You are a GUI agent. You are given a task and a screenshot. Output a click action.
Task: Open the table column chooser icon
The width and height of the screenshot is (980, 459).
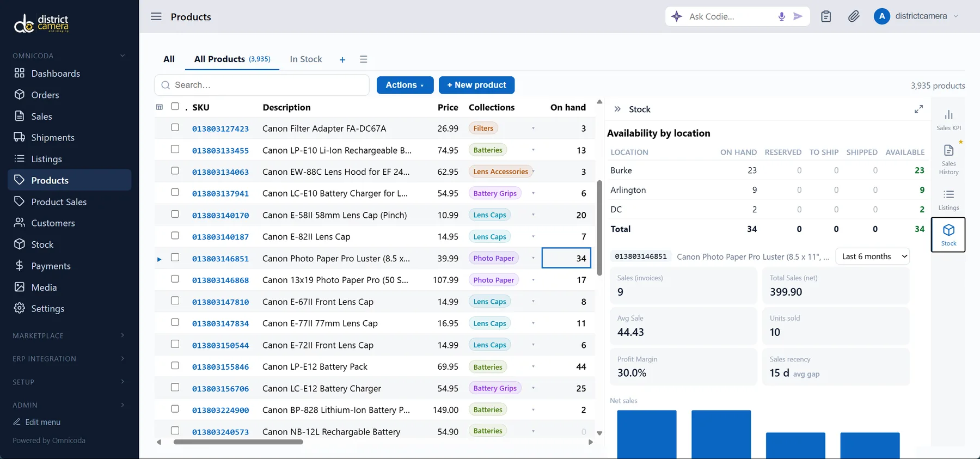(x=160, y=107)
